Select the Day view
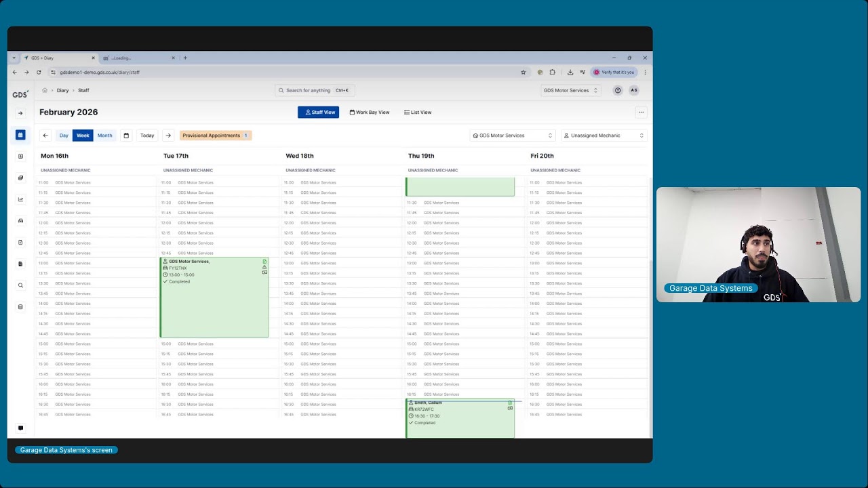 click(x=64, y=136)
